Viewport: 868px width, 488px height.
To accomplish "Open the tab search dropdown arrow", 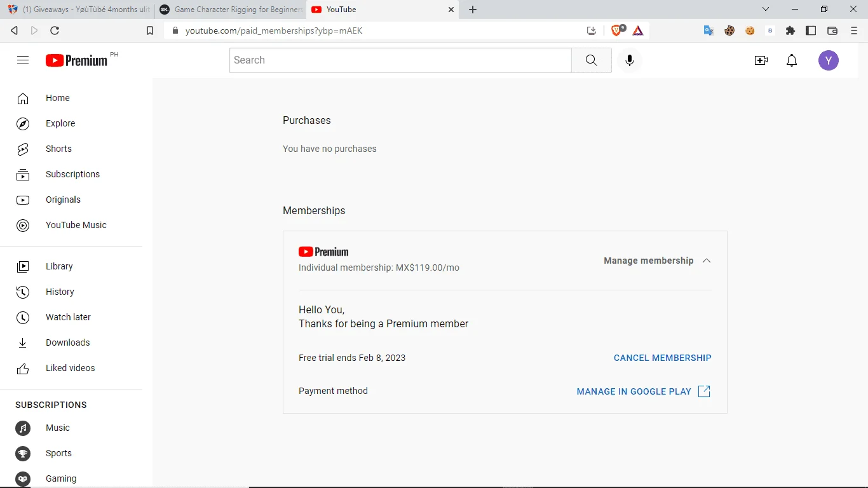I will [766, 10].
